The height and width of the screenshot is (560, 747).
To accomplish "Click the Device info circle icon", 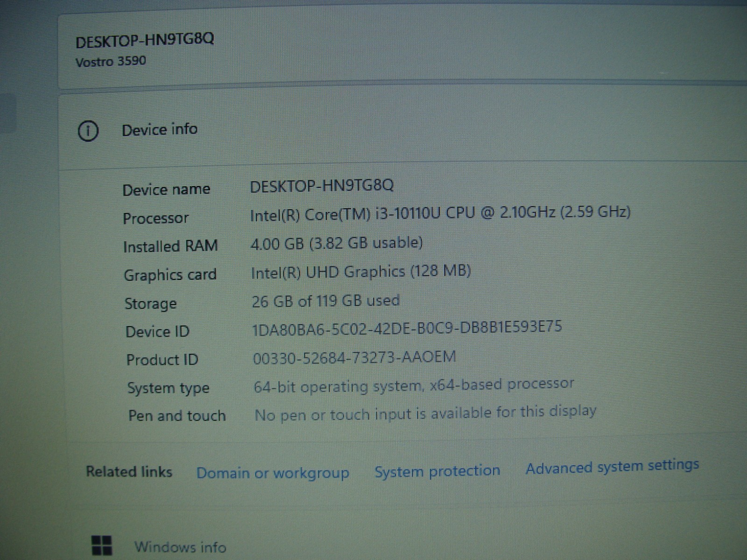I will (x=88, y=131).
